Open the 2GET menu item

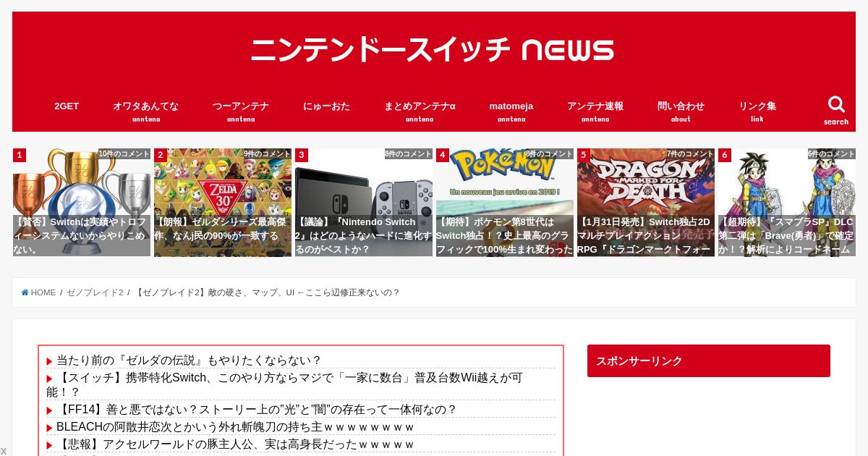pos(67,106)
